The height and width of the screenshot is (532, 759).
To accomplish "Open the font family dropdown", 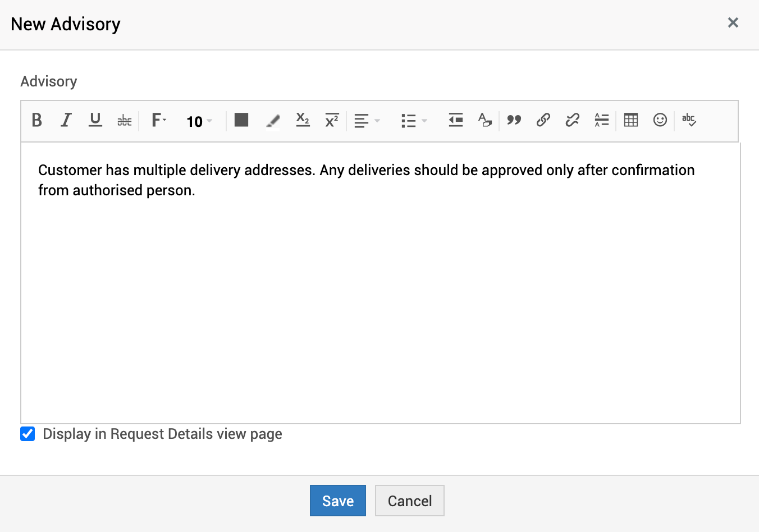I will [159, 120].
